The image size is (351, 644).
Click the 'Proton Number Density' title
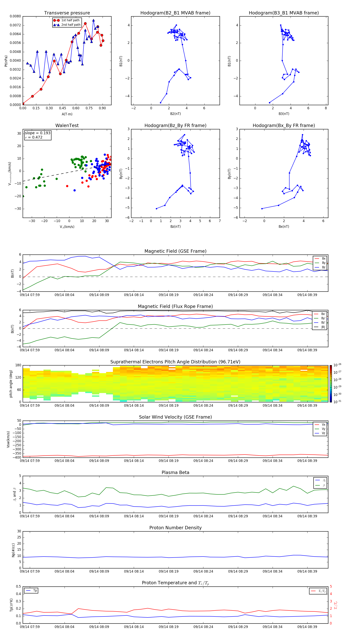(175, 527)
